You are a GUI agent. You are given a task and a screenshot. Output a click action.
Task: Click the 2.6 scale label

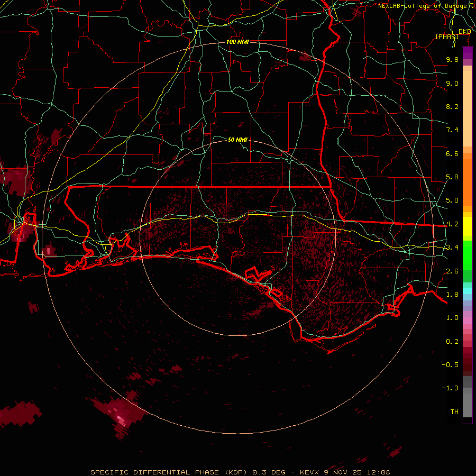(452, 271)
